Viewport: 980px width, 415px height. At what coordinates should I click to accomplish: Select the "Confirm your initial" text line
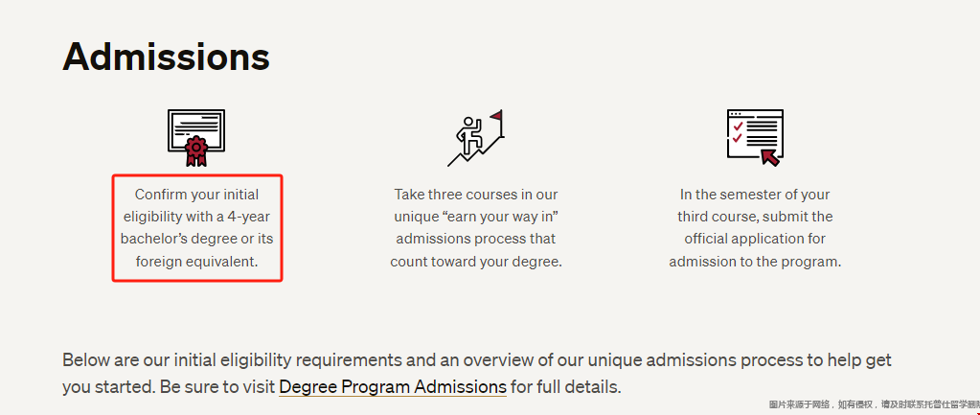coord(197,195)
